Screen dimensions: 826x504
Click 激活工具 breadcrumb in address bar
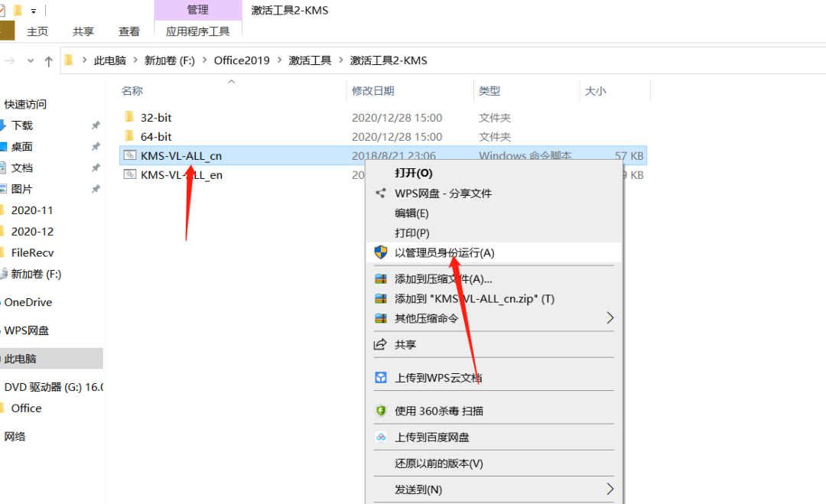pyautogui.click(x=310, y=60)
